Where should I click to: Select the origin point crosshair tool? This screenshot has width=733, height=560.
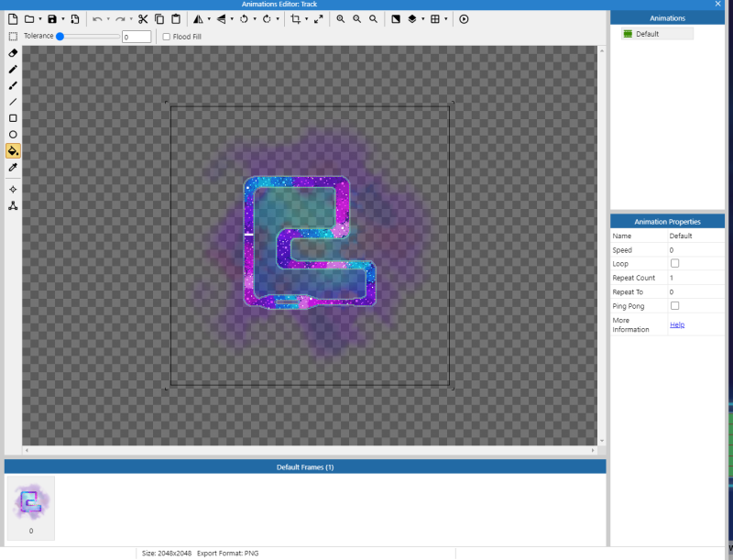13,190
